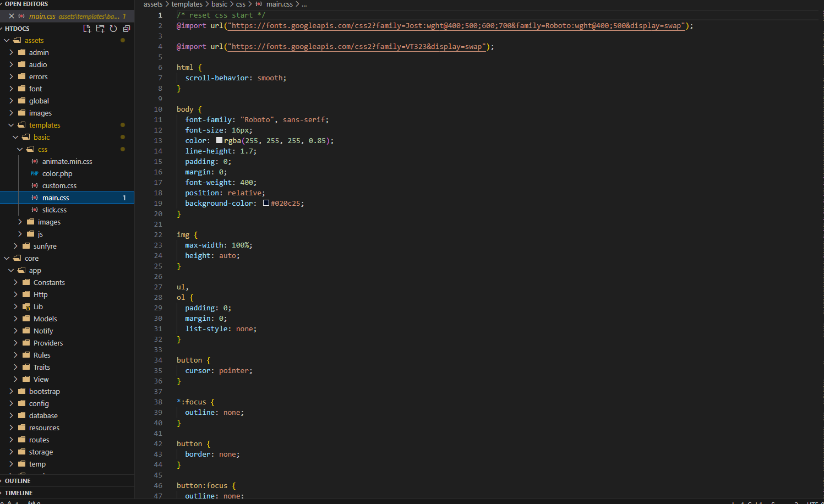Refresh the explorer with the refresh icon
824x504 pixels.
tap(113, 29)
